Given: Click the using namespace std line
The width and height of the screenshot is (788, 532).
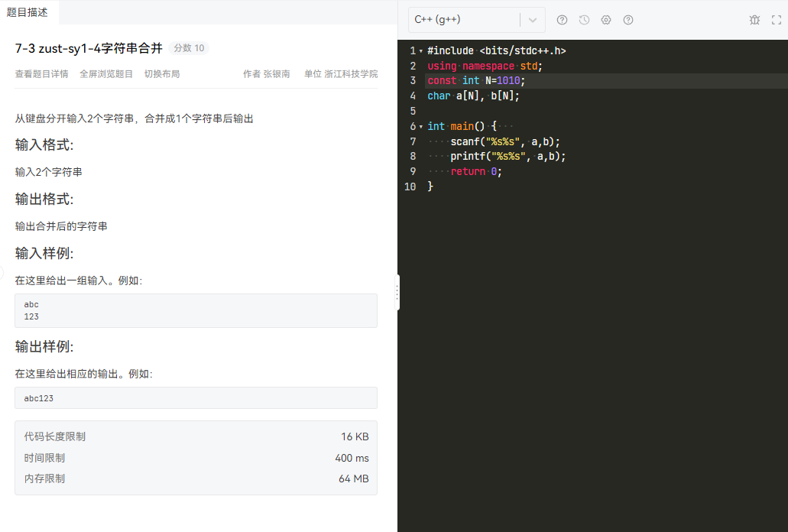Looking at the screenshot, I should [x=485, y=66].
